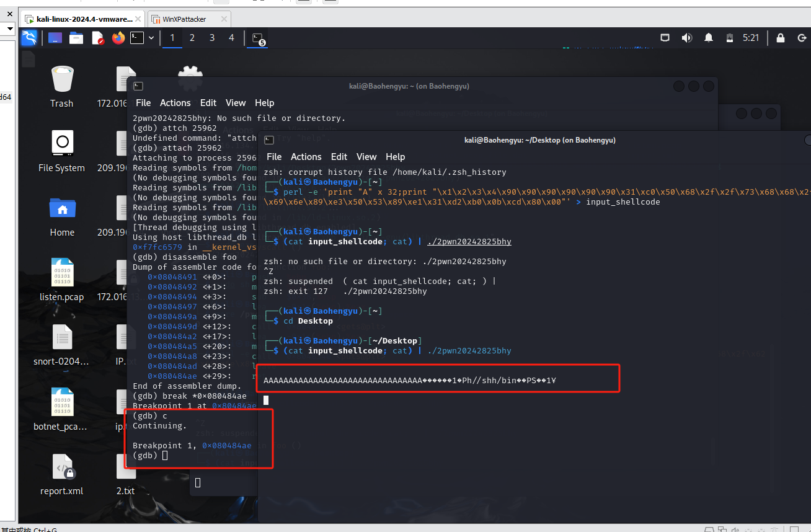Viewport: 811px width, 532px height.
Task: Open Help menu in gdb terminal window
Action: [264, 103]
